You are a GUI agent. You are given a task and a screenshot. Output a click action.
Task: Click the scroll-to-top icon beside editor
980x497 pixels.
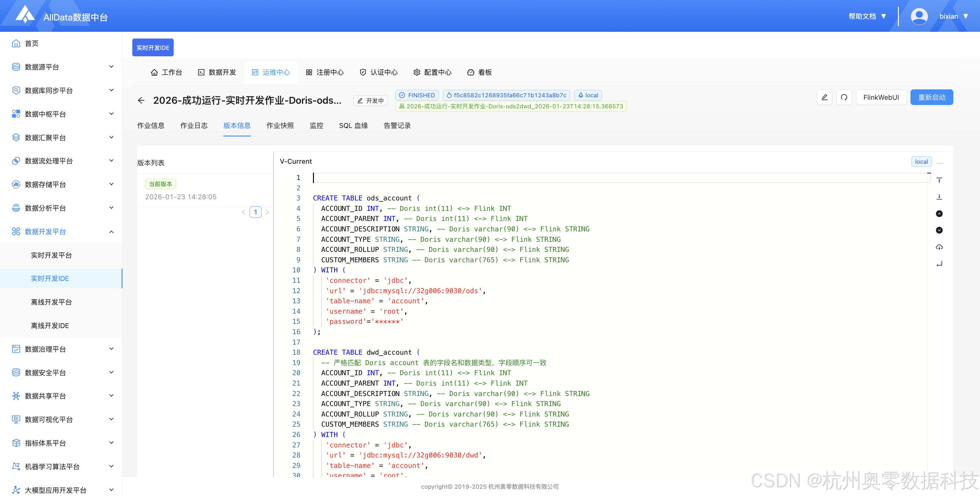tap(939, 180)
